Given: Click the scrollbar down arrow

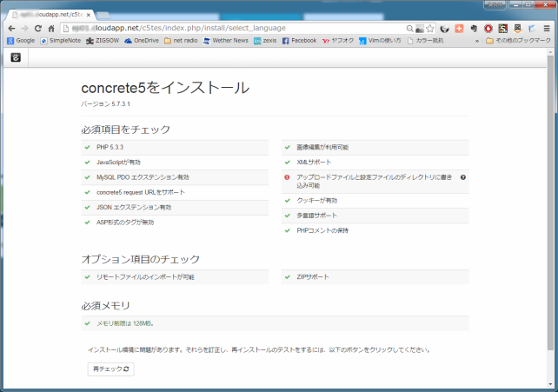Looking at the screenshot, I should (x=550, y=384).
